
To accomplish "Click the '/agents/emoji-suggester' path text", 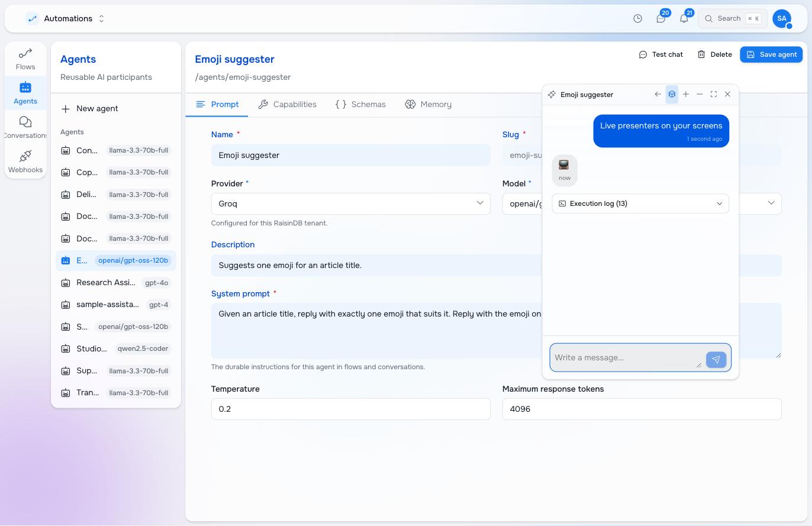I will (x=243, y=77).
